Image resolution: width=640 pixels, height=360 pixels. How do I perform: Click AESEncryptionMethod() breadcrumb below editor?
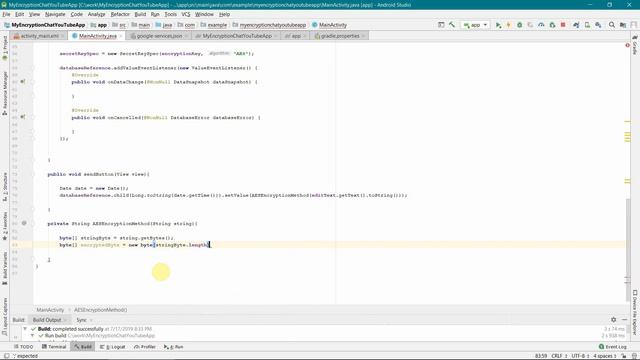(100, 310)
